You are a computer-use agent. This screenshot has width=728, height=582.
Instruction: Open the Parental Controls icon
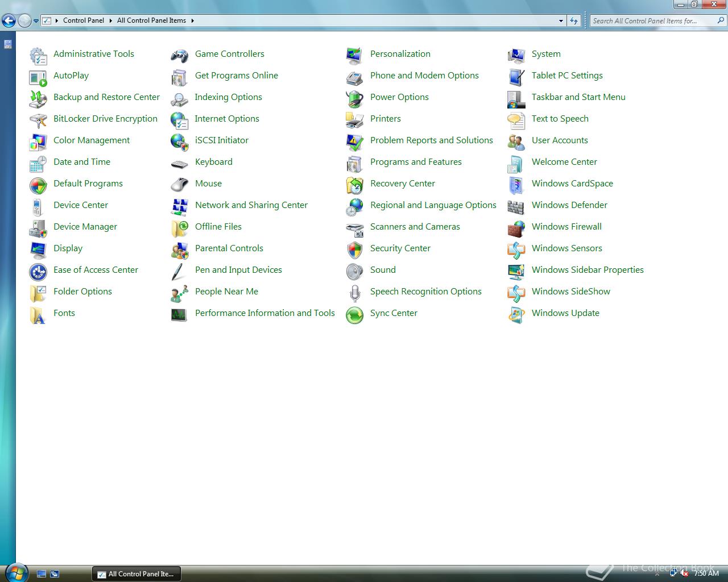tap(180, 250)
